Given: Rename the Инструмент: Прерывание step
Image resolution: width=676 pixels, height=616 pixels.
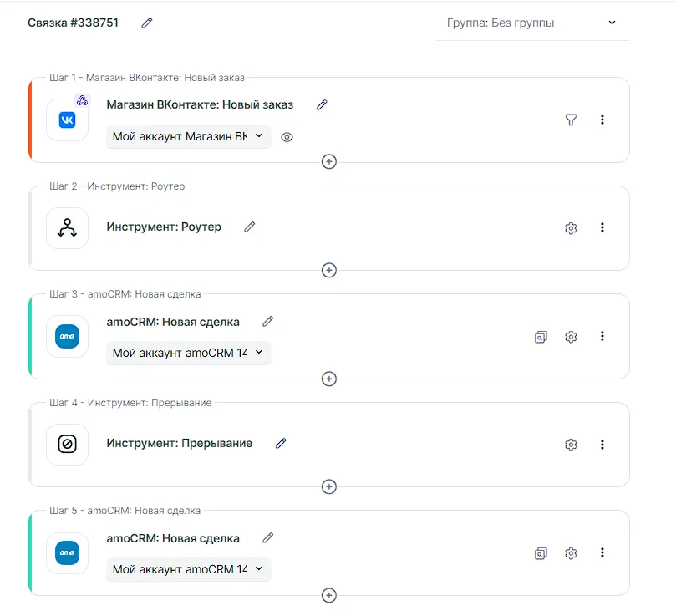Looking at the screenshot, I should tap(281, 443).
